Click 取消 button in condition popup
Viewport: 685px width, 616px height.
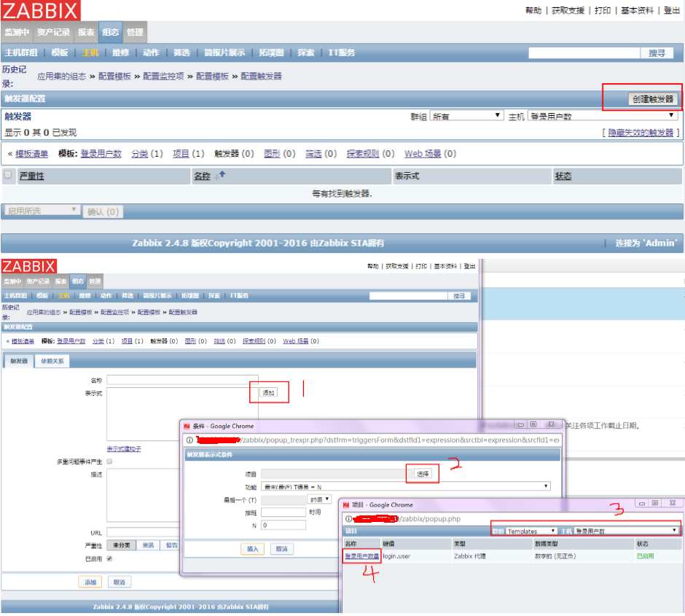tap(282, 549)
